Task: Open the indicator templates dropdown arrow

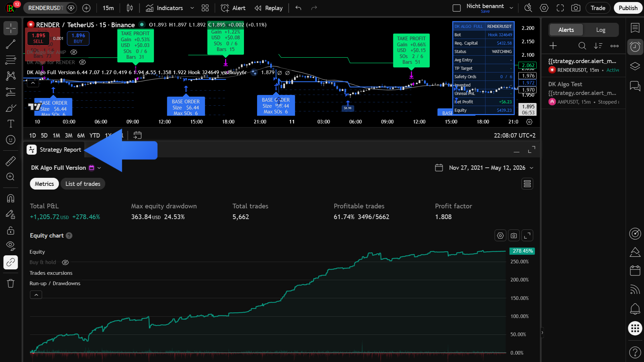Action: (x=192, y=8)
